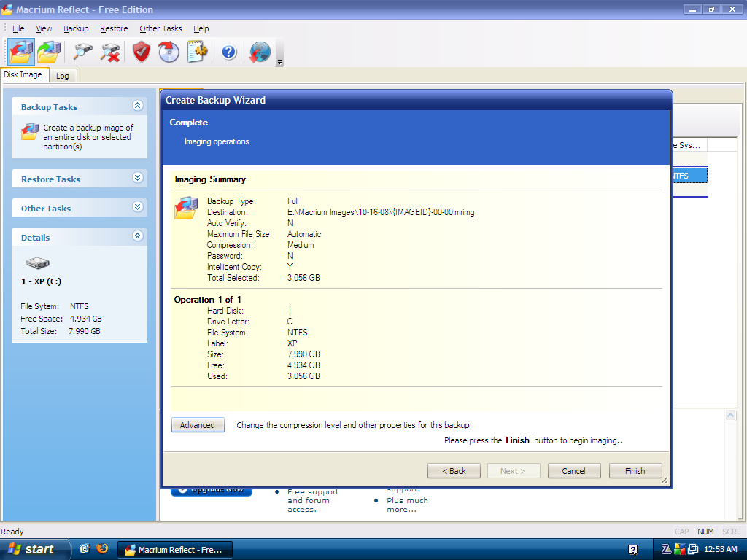Click the colorful shield tray icon
Viewport: 747px width, 560px height.
pyautogui.click(x=679, y=550)
